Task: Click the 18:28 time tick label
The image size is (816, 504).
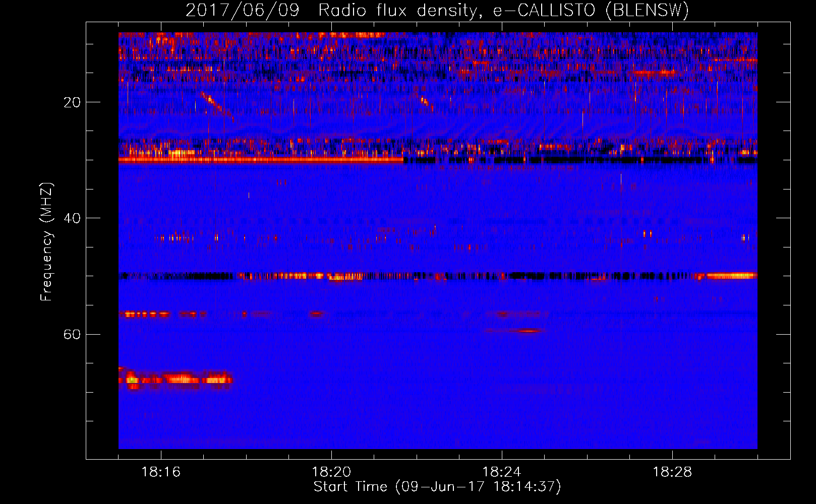Action: click(672, 472)
